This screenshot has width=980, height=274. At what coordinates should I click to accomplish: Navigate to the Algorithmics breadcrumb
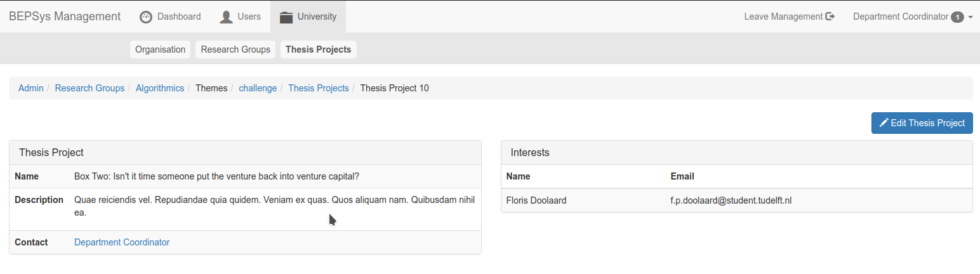point(160,88)
